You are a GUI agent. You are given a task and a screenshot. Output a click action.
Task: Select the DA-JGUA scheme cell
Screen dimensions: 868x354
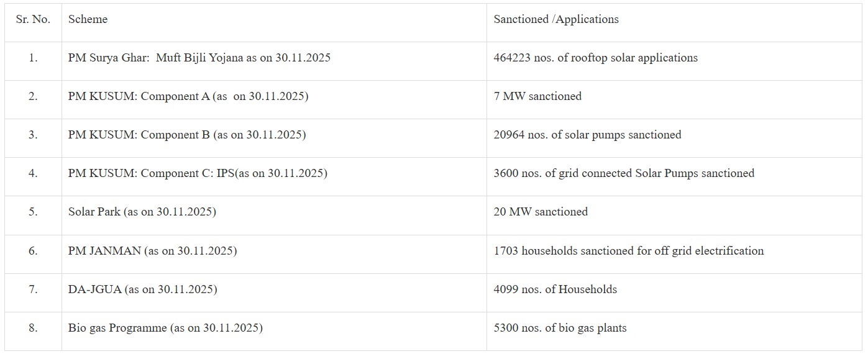(142, 289)
